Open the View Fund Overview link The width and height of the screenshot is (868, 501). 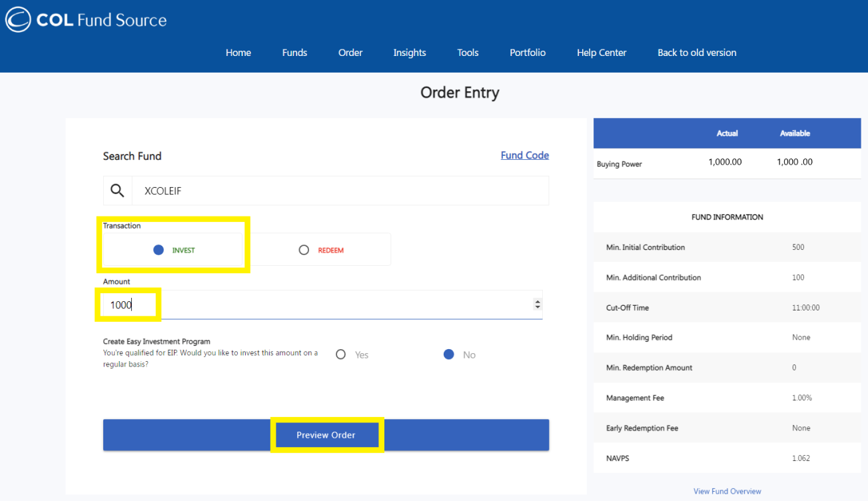click(727, 491)
